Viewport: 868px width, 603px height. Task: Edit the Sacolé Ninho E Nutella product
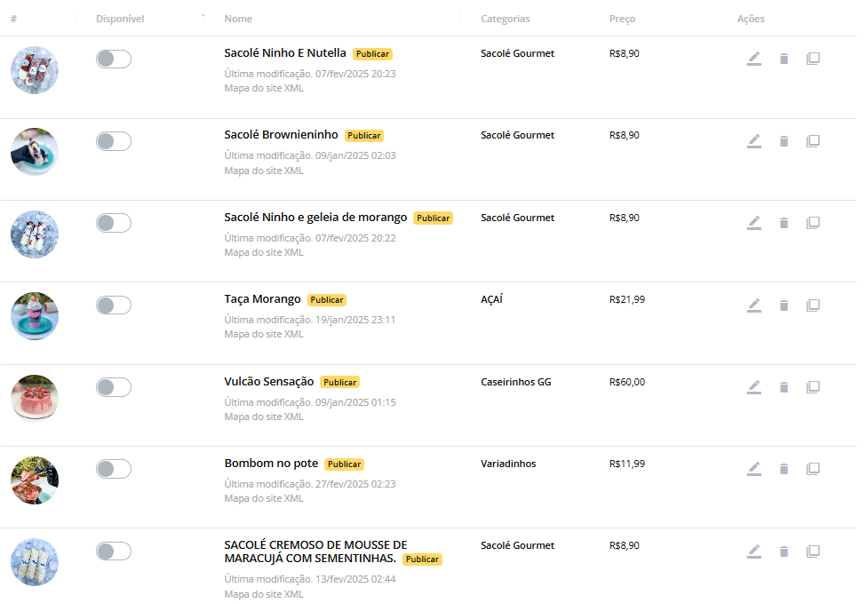pyautogui.click(x=754, y=60)
